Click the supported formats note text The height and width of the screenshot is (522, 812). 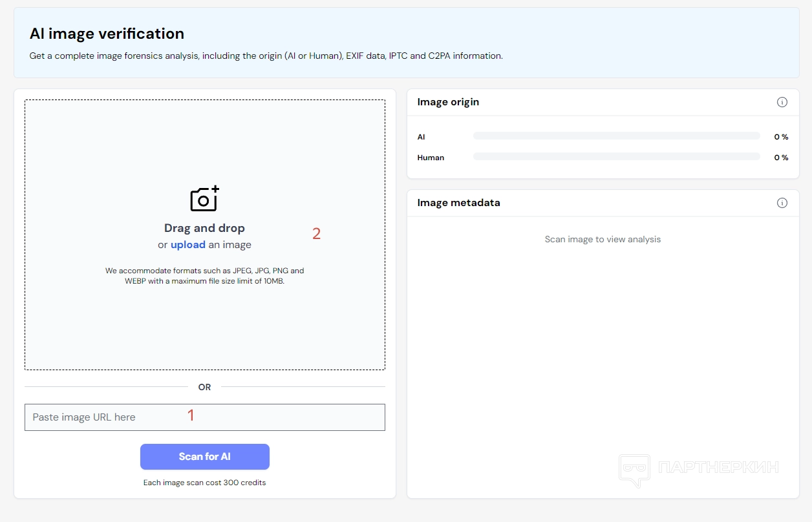click(204, 276)
